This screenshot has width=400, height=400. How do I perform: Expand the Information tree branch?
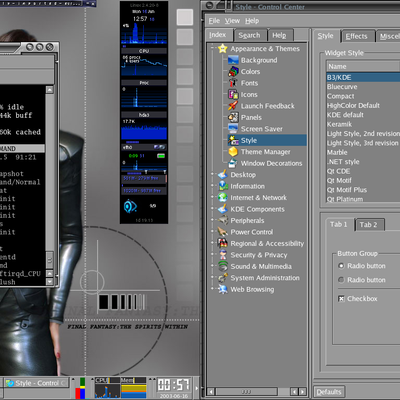(212, 186)
